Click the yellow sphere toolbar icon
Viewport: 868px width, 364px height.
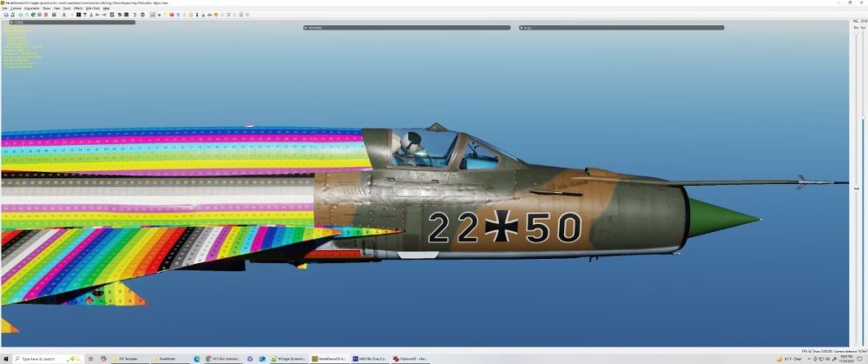[x=165, y=15]
